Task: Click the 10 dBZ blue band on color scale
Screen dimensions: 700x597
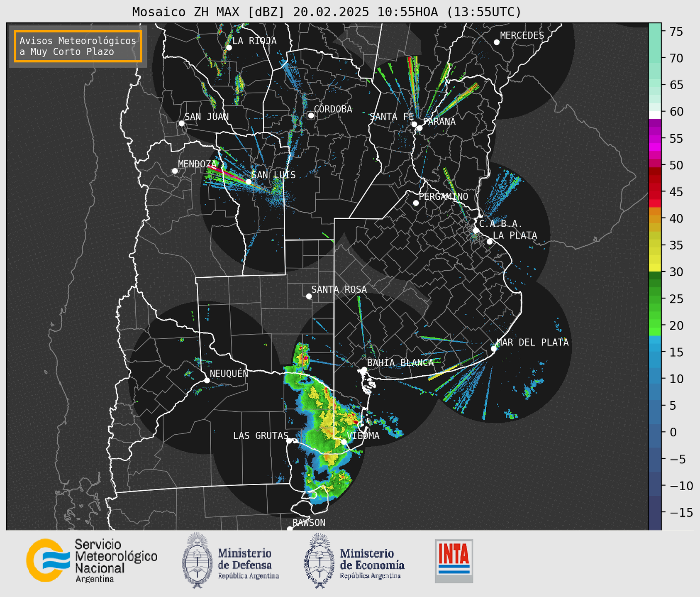Action: [x=655, y=379]
